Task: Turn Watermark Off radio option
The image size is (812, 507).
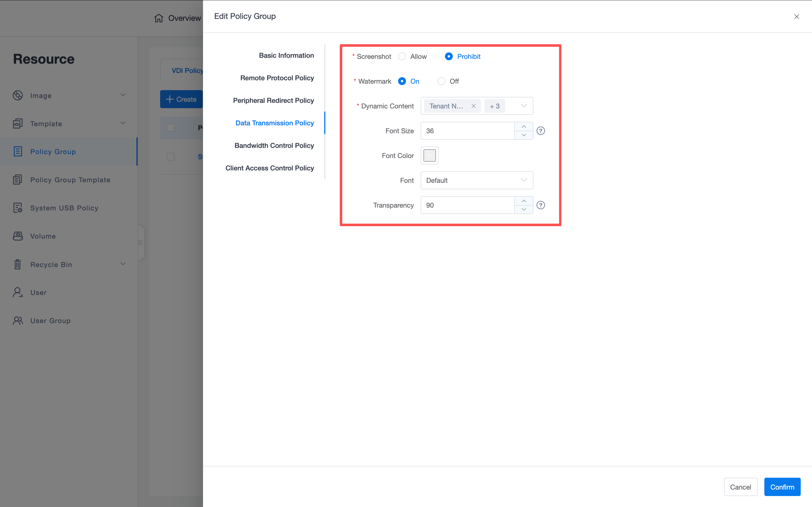Action: (441, 81)
